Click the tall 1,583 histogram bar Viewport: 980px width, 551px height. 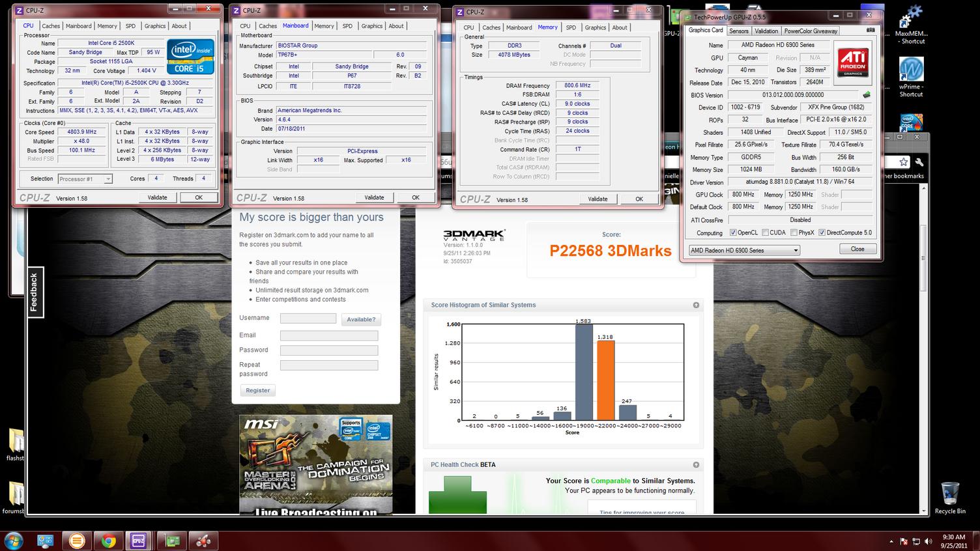(x=584, y=373)
